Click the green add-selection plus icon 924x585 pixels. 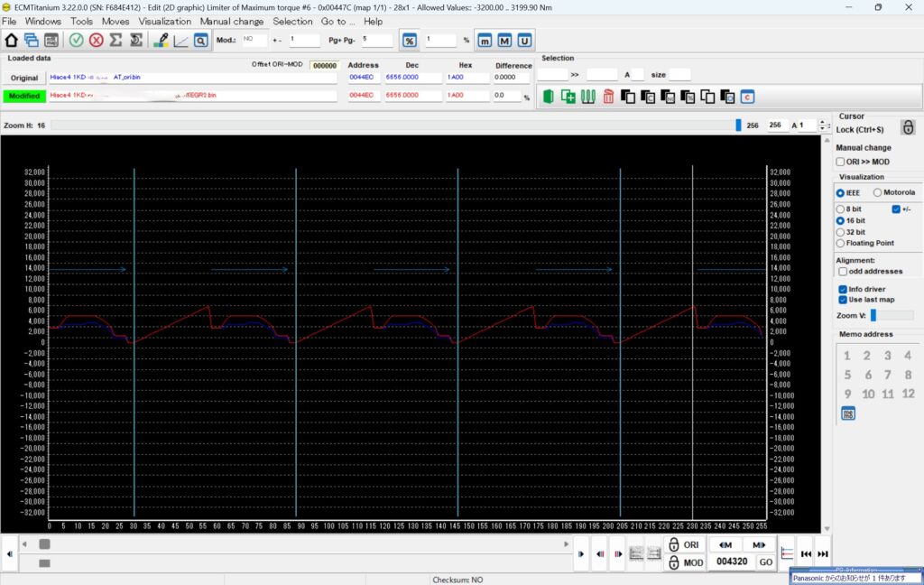pyautogui.click(x=568, y=97)
